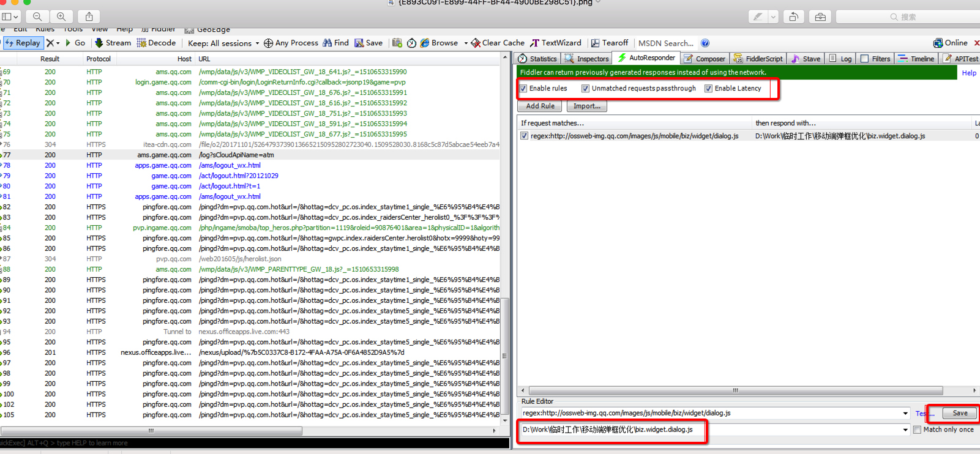Zoom in using Preview window toolbar

tap(61, 17)
